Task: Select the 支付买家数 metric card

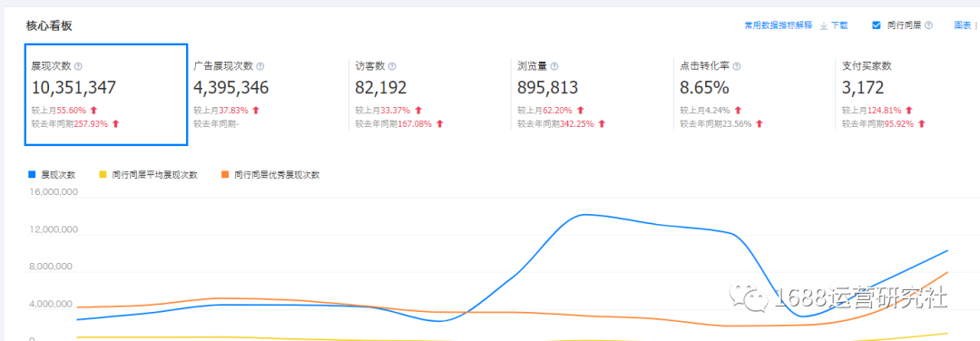Action: click(x=907, y=94)
